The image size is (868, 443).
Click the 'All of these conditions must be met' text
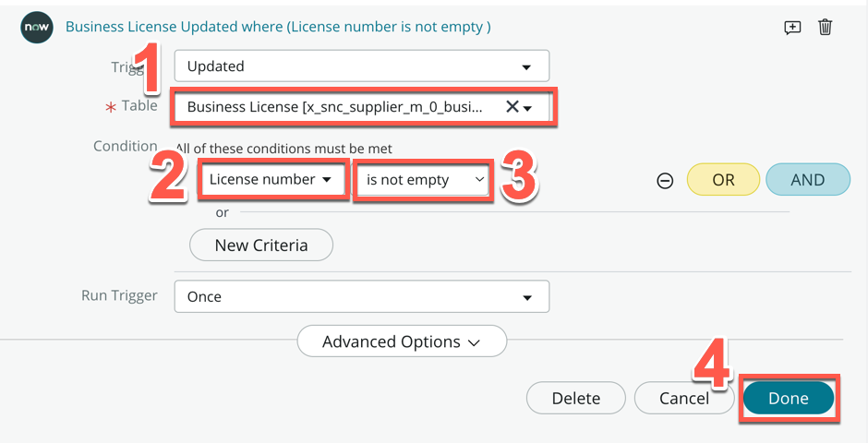click(284, 149)
